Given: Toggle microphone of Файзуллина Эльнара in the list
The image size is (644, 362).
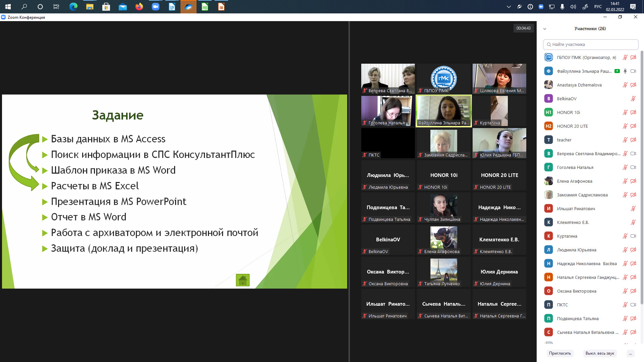Looking at the screenshot, I should point(625,71).
